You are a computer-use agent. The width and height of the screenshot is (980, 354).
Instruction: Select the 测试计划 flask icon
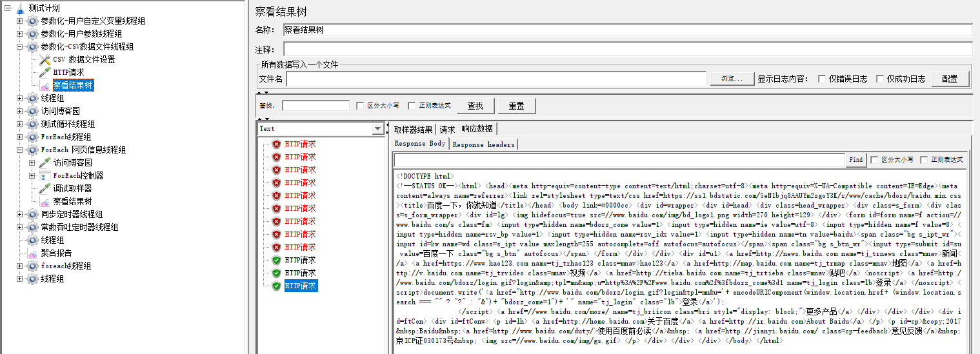(20, 8)
